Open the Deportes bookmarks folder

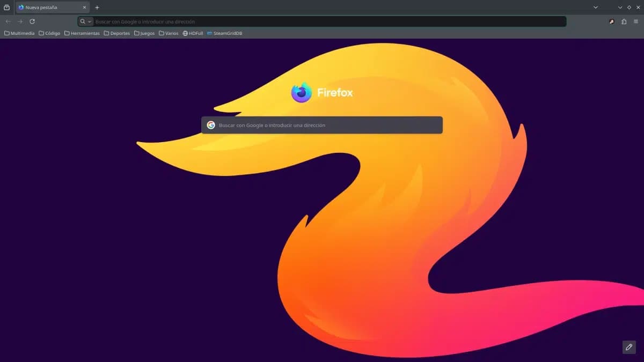[116, 33]
